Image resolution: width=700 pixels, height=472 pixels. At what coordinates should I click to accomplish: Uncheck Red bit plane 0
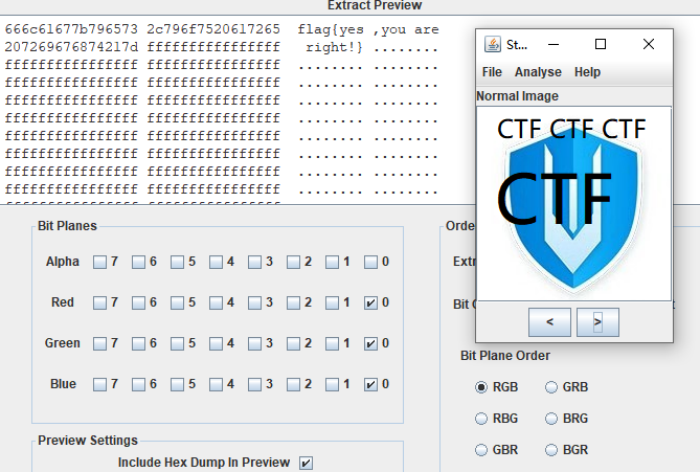coord(371,303)
